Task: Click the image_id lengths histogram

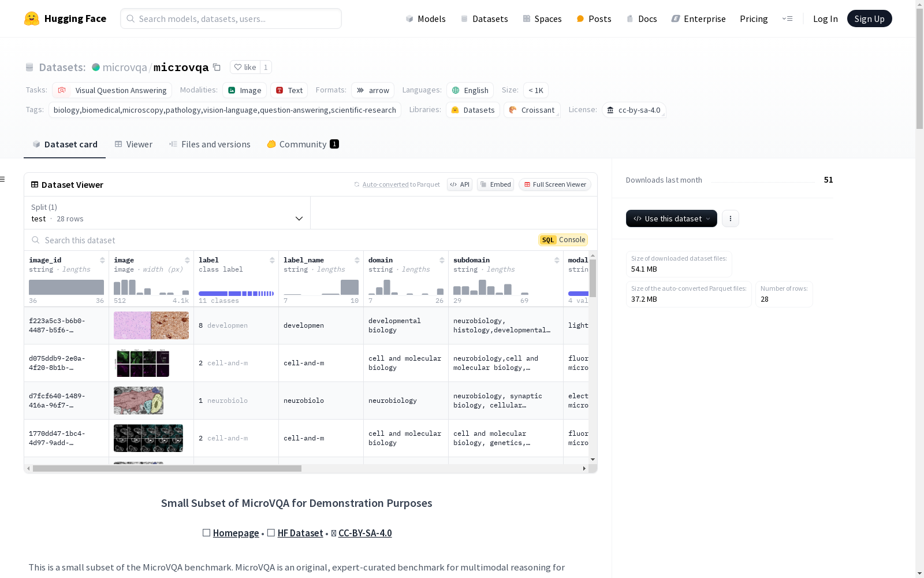Action: [x=66, y=287]
